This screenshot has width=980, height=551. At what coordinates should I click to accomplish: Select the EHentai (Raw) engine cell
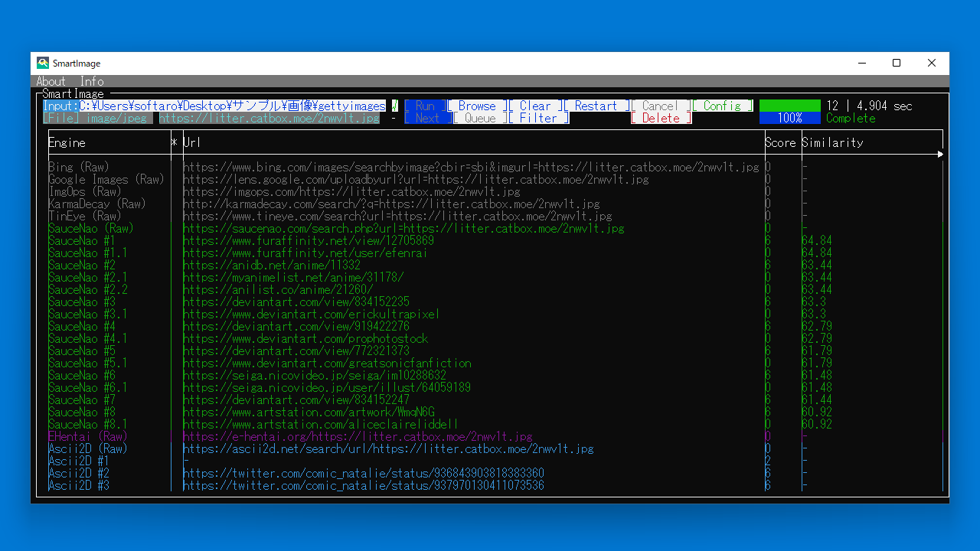(x=88, y=436)
